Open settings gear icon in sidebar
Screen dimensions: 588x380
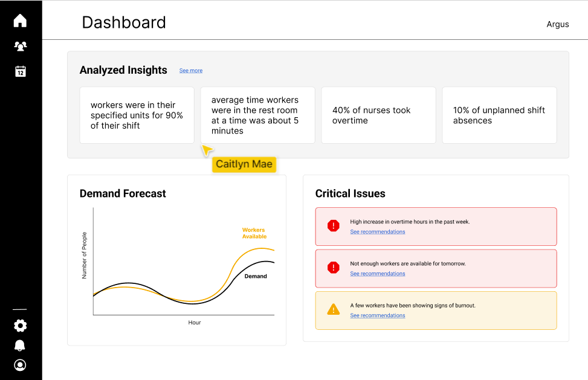(20, 326)
